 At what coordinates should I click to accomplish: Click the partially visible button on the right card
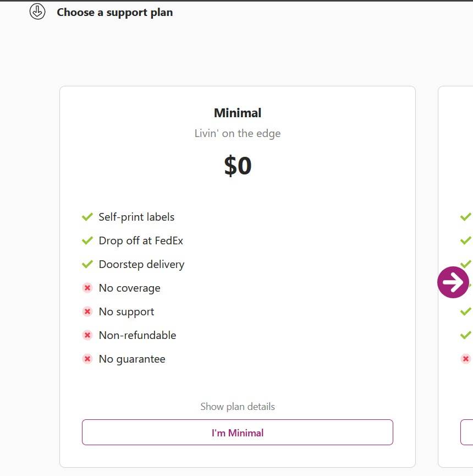[x=467, y=433]
